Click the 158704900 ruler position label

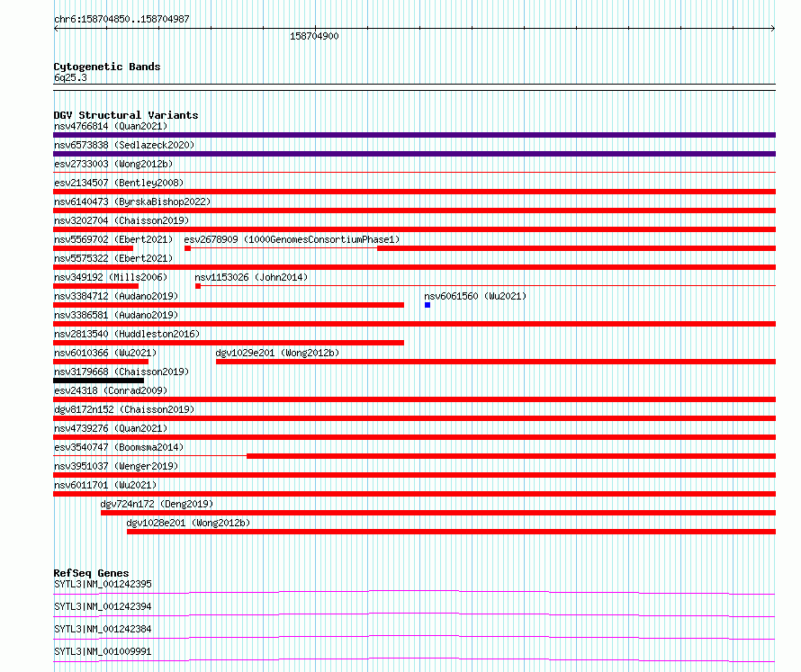coord(314,36)
